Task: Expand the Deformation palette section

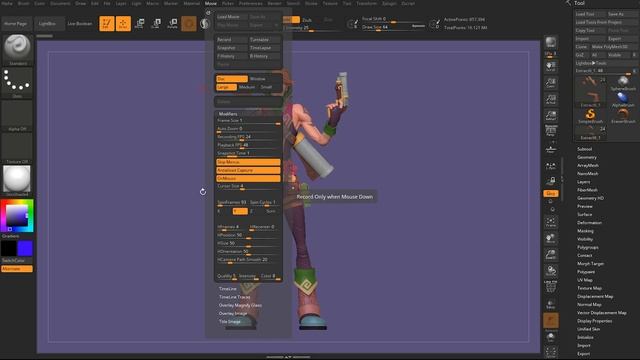Action: pos(589,222)
